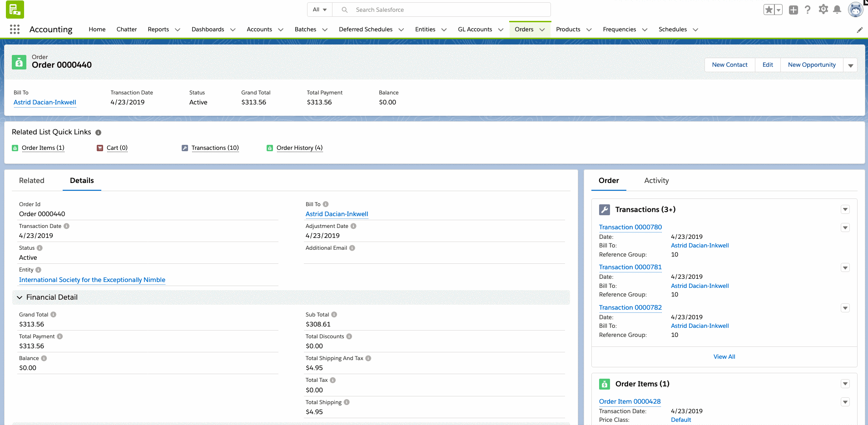Click View All in Transactions card

point(724,357)
